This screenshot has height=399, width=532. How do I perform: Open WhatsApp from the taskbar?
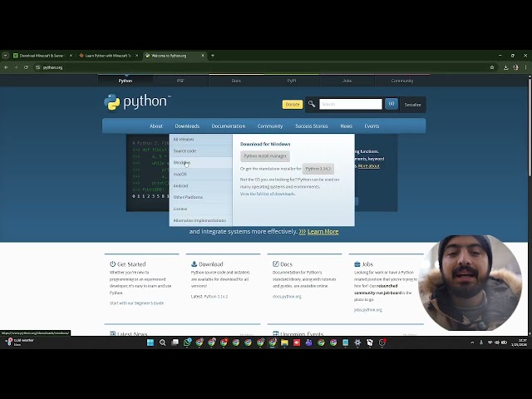coord(187,342)
